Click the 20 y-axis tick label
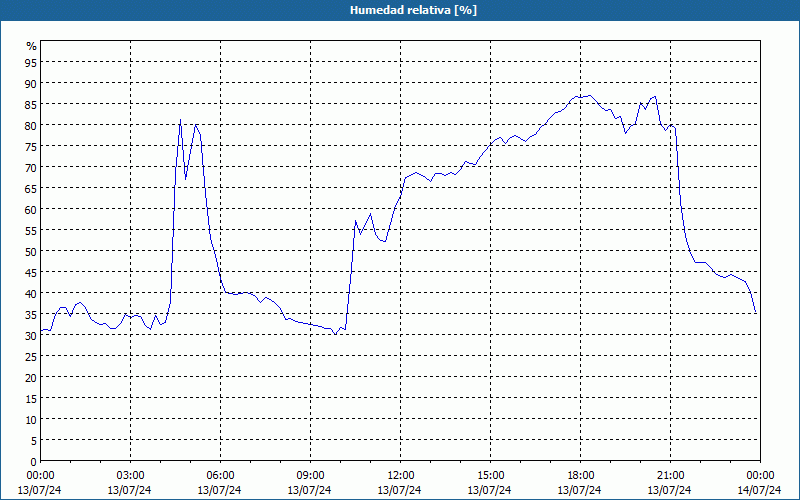Image resolution: width=800 pixels, height=500 pixels. [x=31, y=378]
